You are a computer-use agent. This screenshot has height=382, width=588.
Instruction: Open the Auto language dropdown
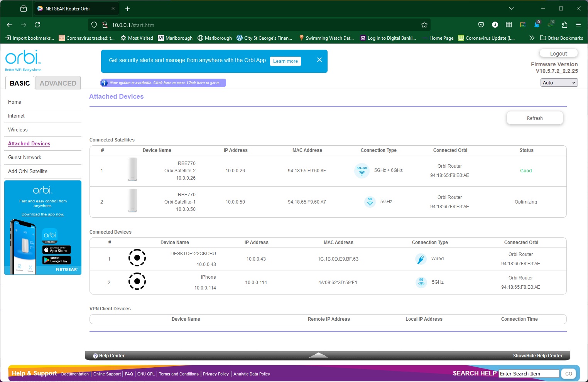point(559,82)
